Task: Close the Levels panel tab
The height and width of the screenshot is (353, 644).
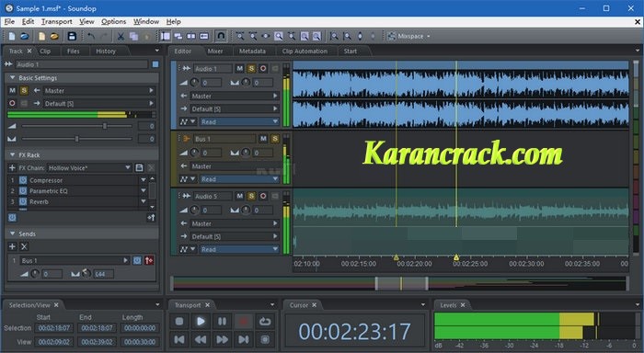Action: pos(463,305)
